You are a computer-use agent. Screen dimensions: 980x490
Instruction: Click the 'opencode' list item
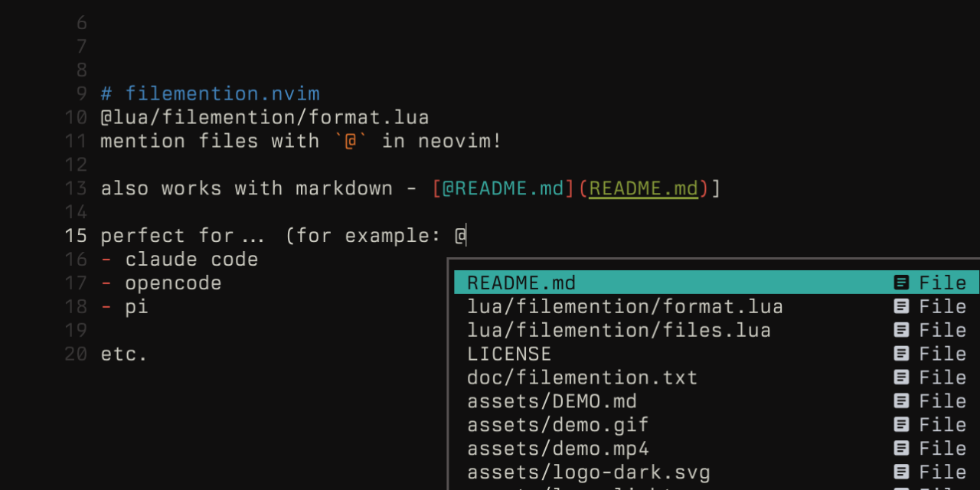coord(173,283)
